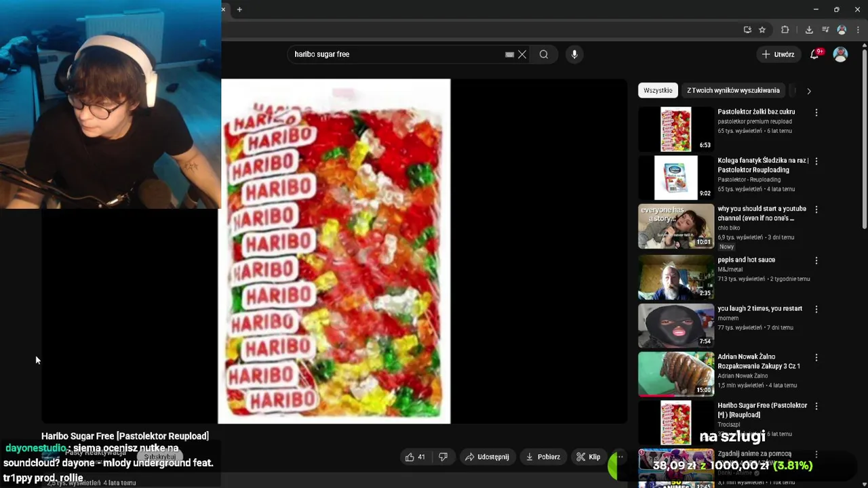Screen dimensions: 868x488
Task: Open menu for Kolega fanatyk Śledzika video
Action: point(816,161)
